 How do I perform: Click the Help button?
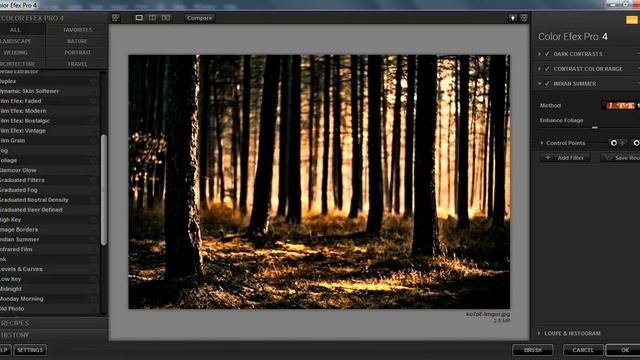click(5, 350)
